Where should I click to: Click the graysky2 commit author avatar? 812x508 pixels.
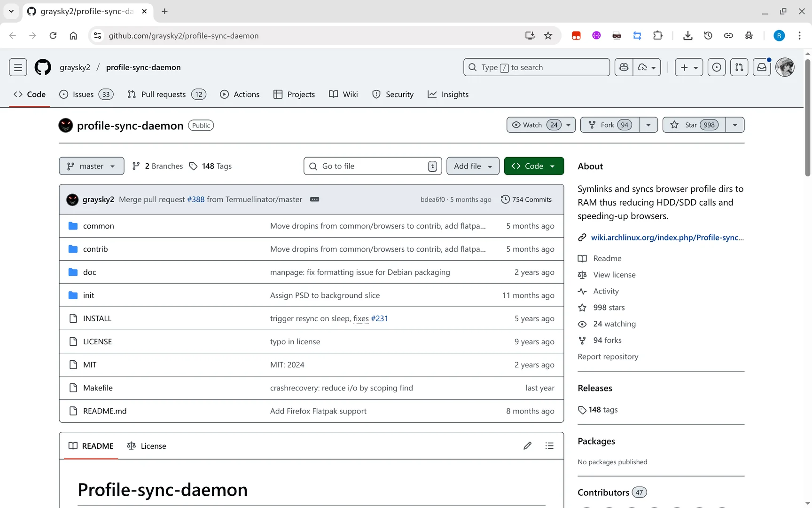72,199
